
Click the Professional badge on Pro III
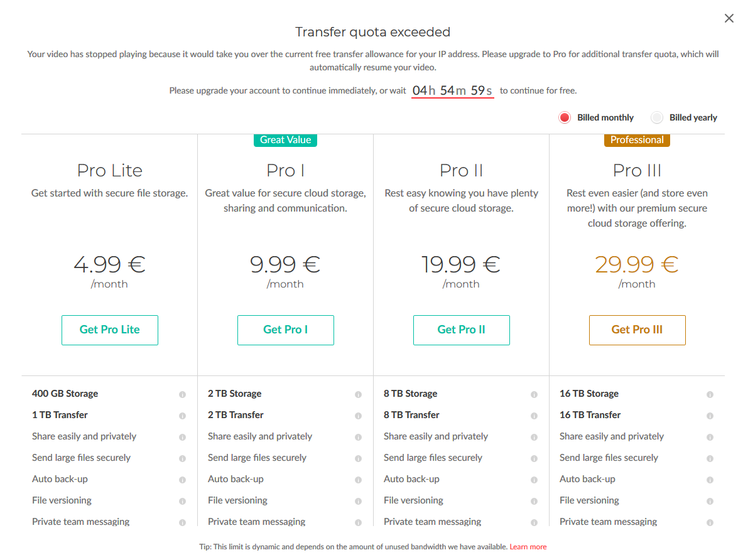coord(637,140)
